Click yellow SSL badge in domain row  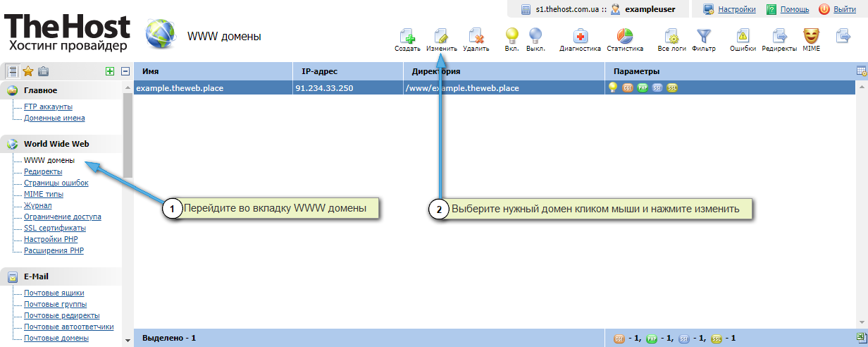tap(672, 88)
